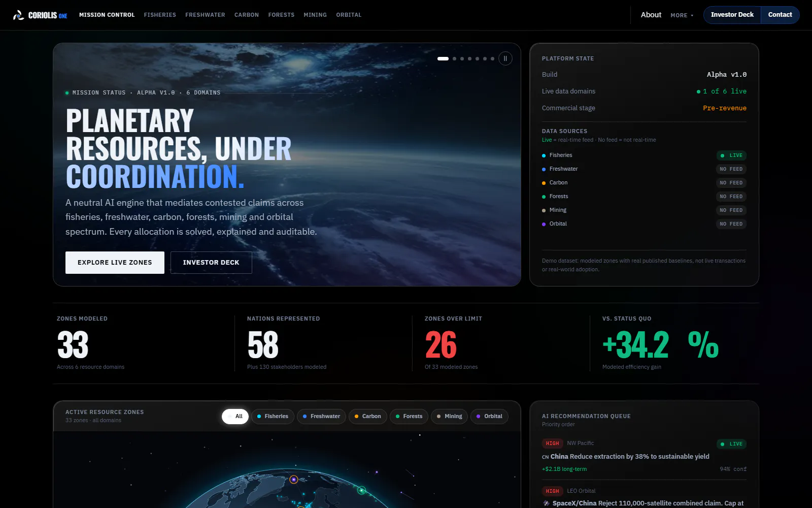Click the green zone marker on the globe
812x508 pixels.
[x=361, y=490]
